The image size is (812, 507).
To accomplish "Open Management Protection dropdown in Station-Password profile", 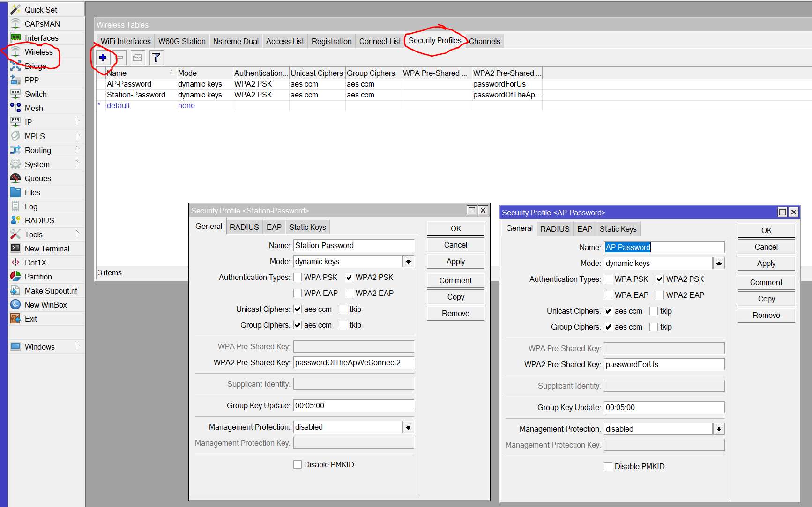I will 409,427.
